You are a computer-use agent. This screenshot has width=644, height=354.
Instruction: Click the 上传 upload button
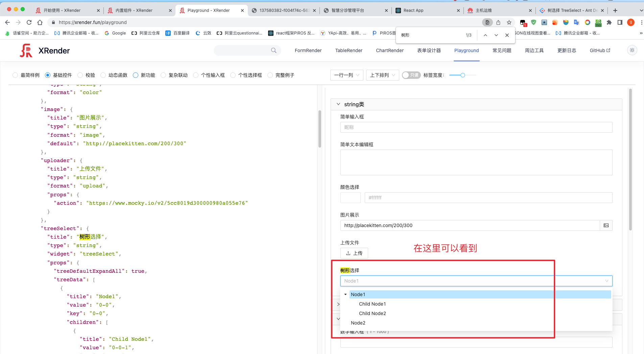[x=354, y=253]
